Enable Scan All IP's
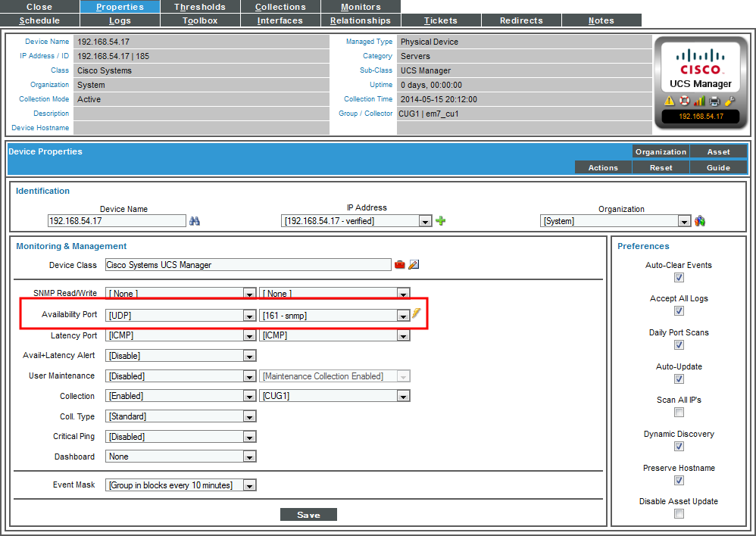The width and height of the screenshot is (756, 536). coord(679,413)
